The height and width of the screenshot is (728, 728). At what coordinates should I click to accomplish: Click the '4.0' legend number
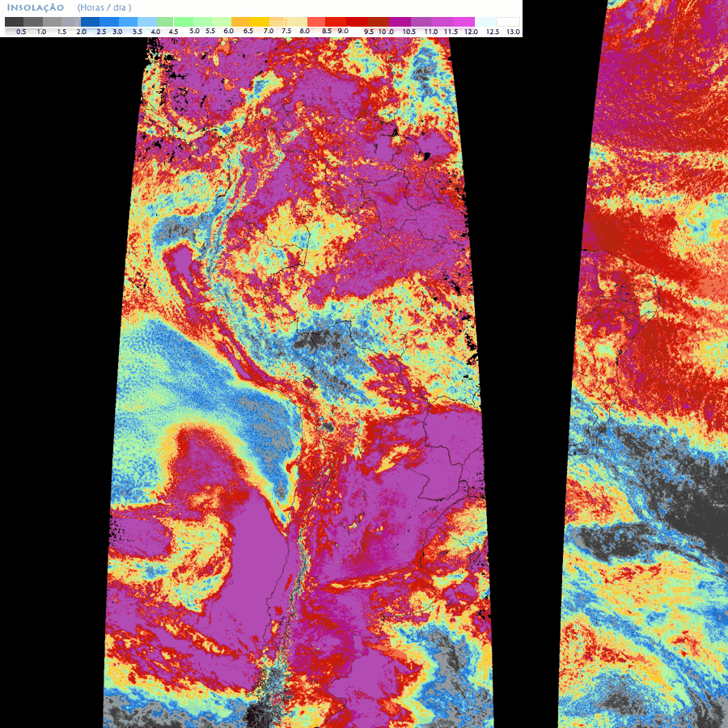[155, 32]
